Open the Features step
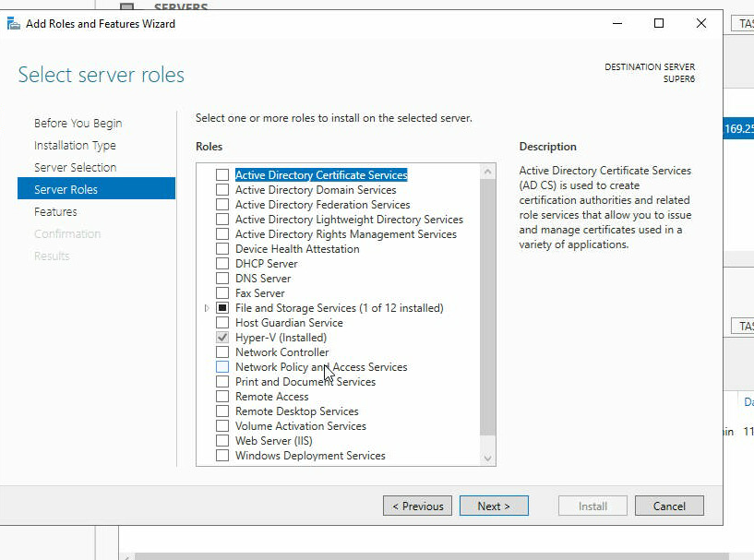 pos(55,212)
